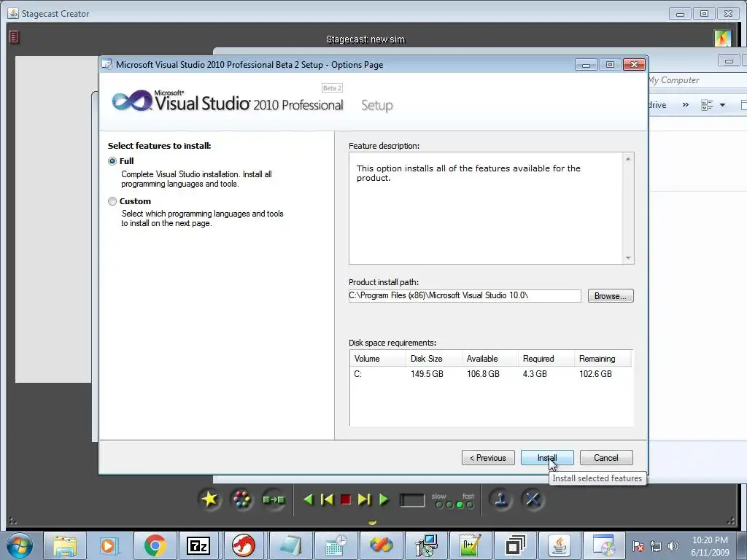Select the Custom installation radio button
This screenshot has width=747, height=560.
pos(112,201)
